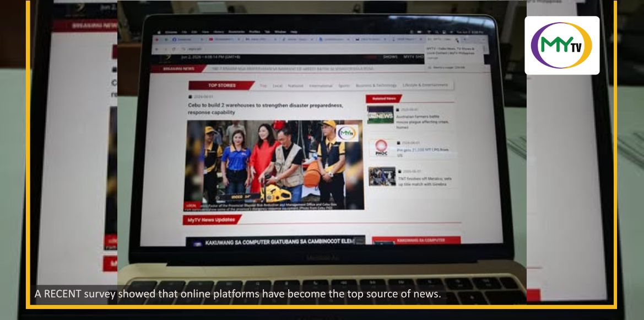Switch to the Facebook browser tab
This screenshot has height=320, width=644.
[187, 39]
